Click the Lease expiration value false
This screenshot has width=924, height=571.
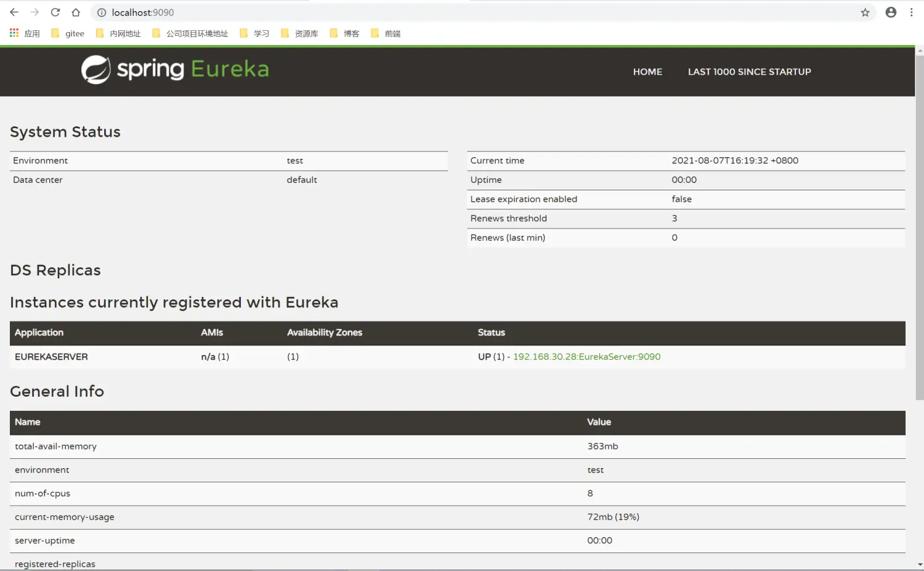pos(681,199)
